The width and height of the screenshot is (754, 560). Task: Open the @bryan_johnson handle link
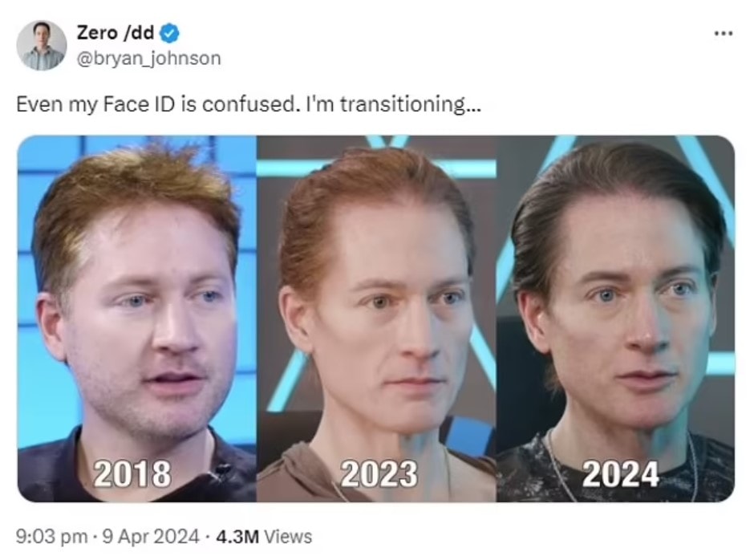click(149, 59)
